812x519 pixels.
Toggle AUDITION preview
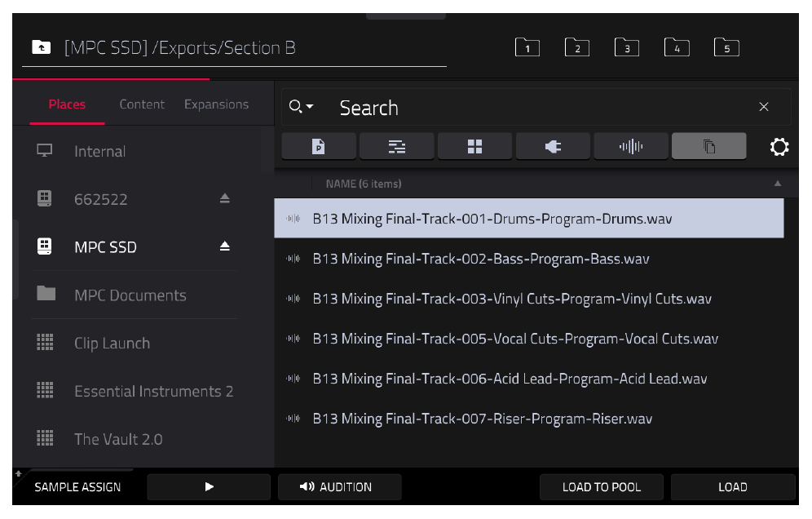point(340,487)
